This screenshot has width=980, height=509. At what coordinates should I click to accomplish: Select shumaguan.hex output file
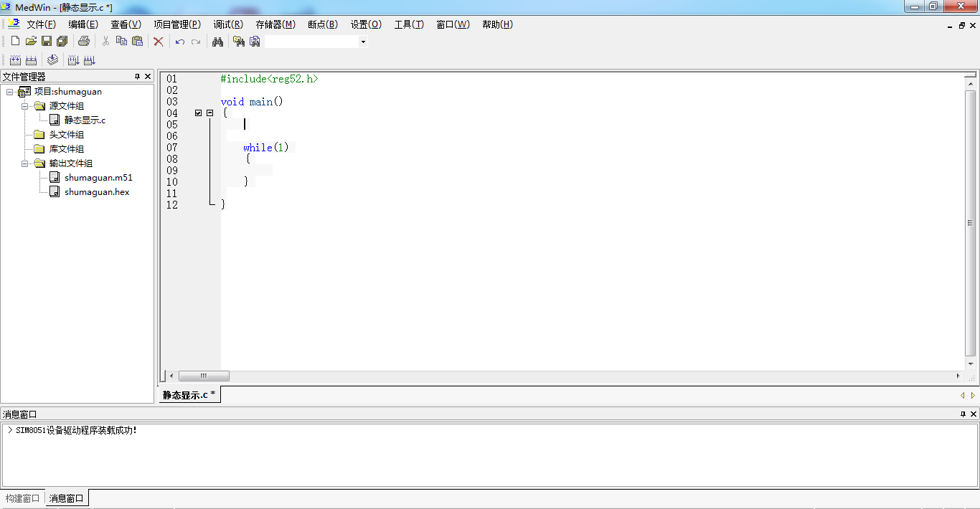97,192
